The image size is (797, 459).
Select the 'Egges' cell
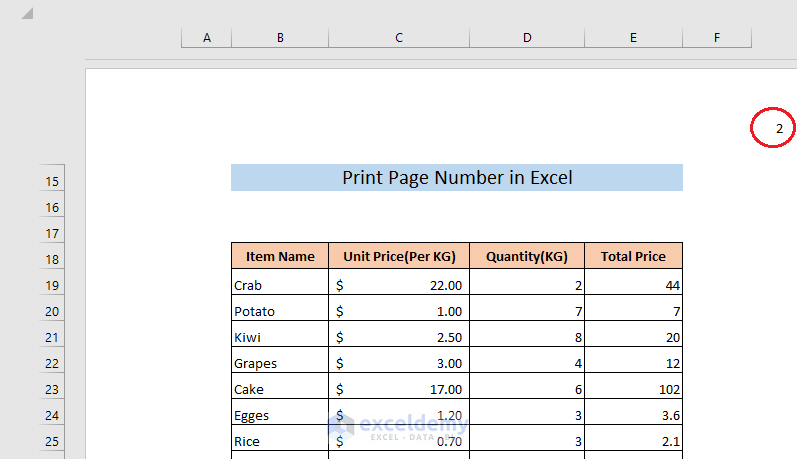[x=280, y=411]
